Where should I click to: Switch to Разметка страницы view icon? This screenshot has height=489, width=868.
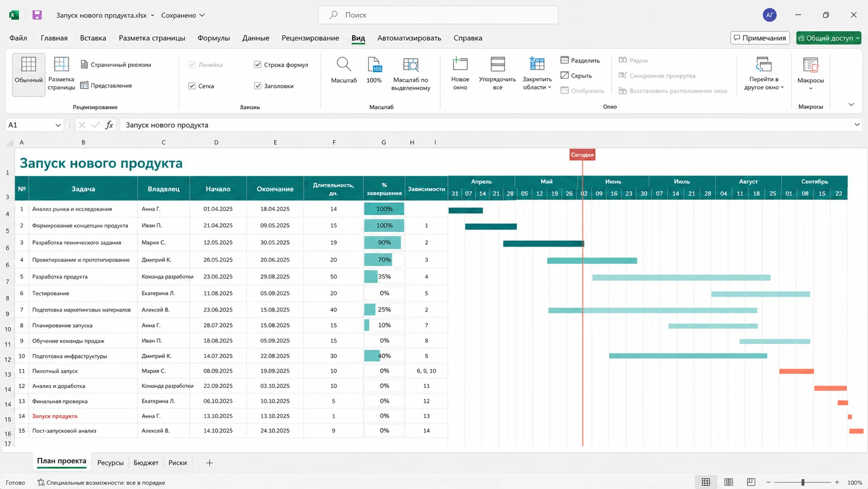click(61, 64)
